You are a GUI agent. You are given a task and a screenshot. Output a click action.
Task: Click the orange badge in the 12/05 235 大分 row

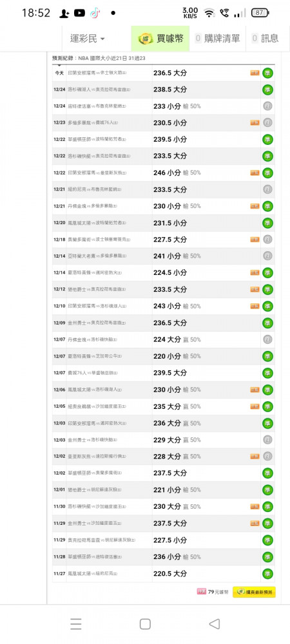255,406
